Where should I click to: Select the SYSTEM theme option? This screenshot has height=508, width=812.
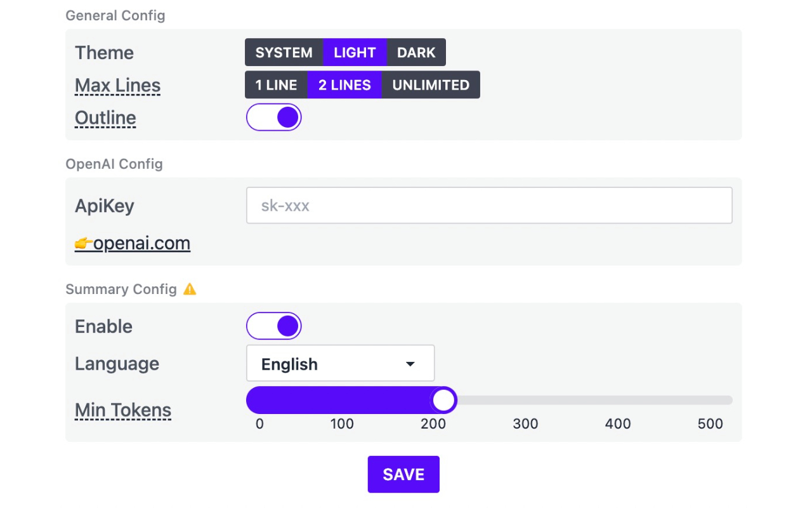284,53
